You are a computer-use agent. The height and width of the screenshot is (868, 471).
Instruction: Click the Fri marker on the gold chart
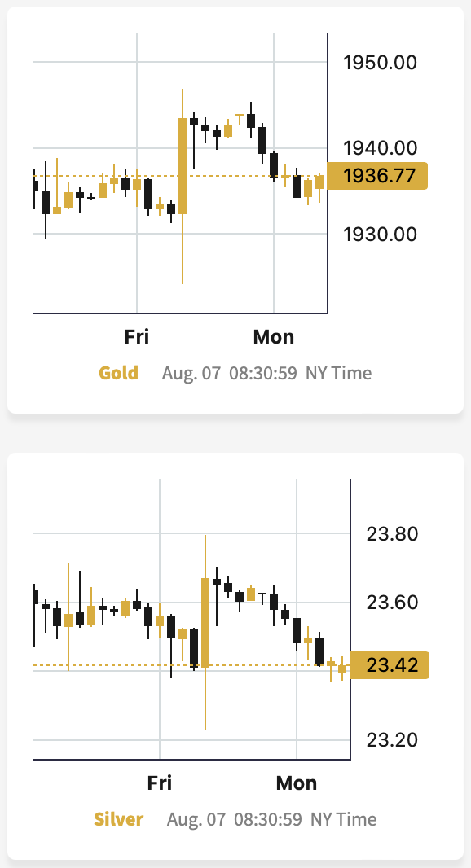(x=136, y=336)
